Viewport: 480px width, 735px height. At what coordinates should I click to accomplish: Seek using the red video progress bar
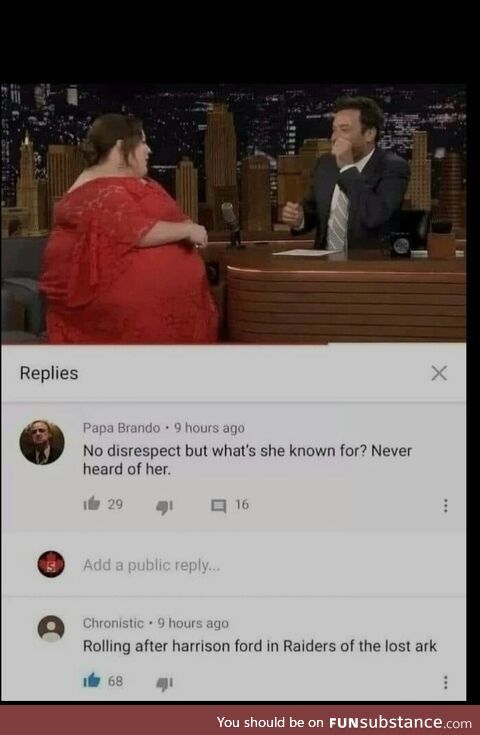[233, 344]
